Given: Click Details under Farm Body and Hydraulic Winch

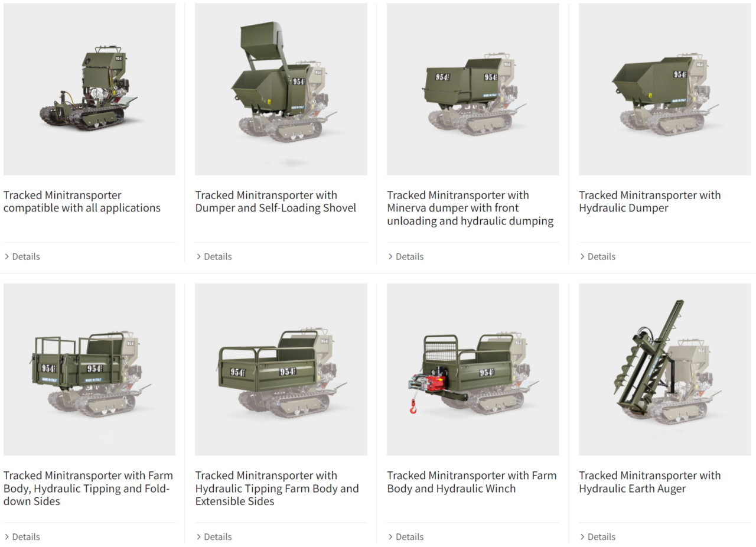Looking at the screenshot, I should (406, 536).
